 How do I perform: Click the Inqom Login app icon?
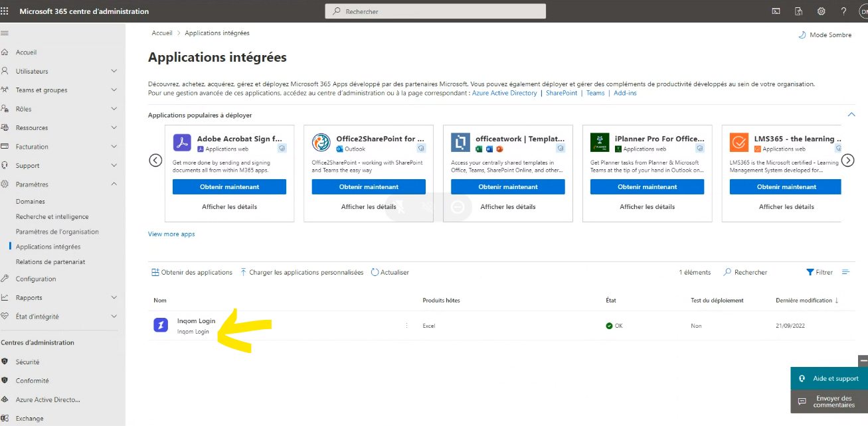pos(161,325)
